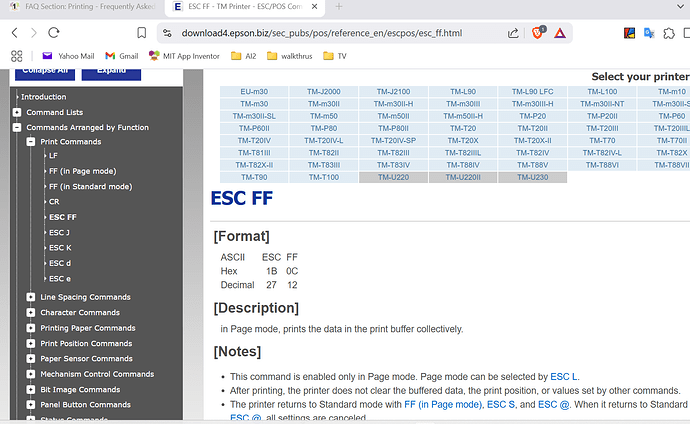Select ESC e tree item
Image resolution: width=690 pixels, height=424 pixels.
pos(60,279)
